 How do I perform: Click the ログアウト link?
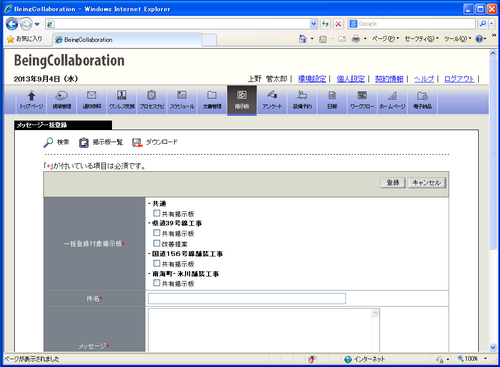459,79
